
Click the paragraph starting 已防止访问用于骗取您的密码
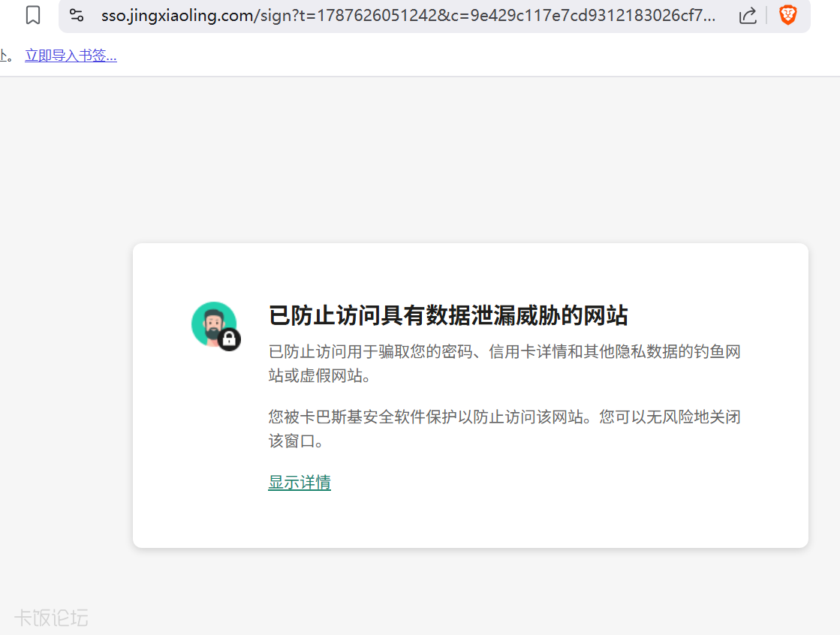click(504, 363)
